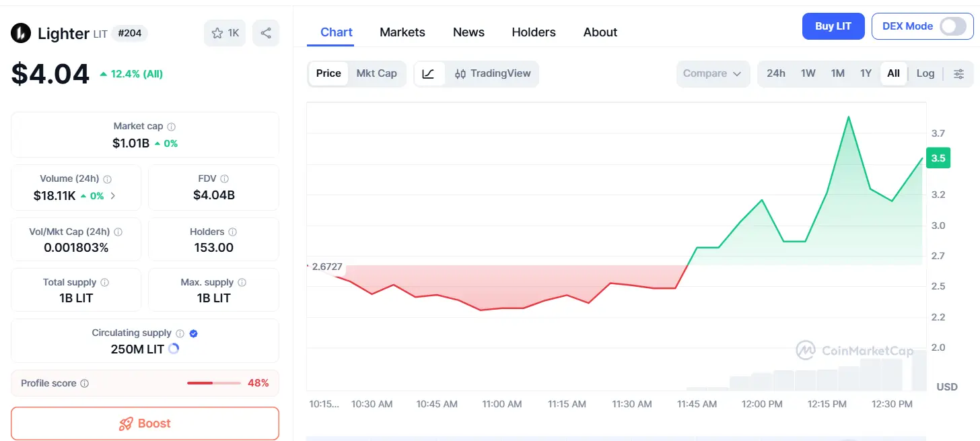Expand Volume (24h) details chevron
Viewport: 980px width, 441px height.
[x=112, y=196]
